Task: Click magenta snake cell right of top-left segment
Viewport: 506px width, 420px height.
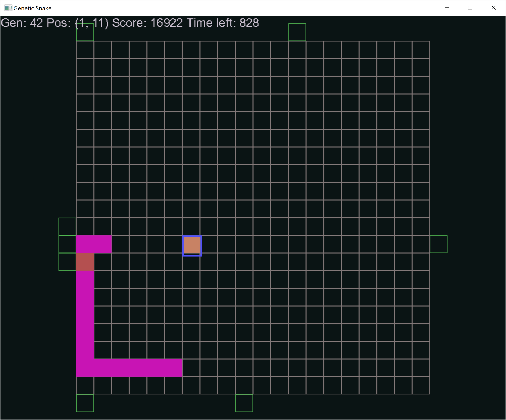Action: [x=103, y=244]
